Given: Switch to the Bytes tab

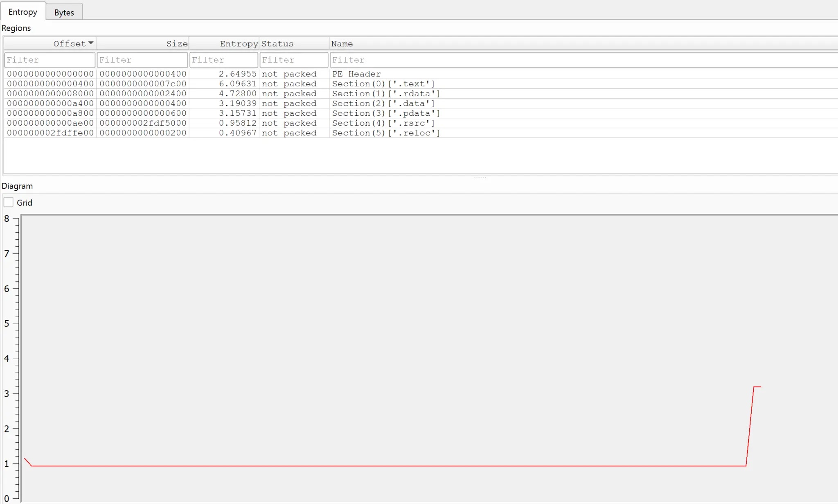Looking at the screenshot, I should (x=64, y=12).
